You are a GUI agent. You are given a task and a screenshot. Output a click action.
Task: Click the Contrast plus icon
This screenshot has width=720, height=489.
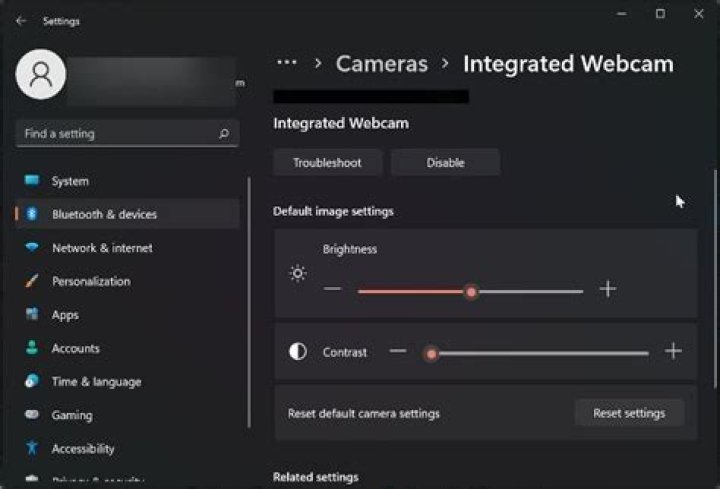click(x=673, y=351)
